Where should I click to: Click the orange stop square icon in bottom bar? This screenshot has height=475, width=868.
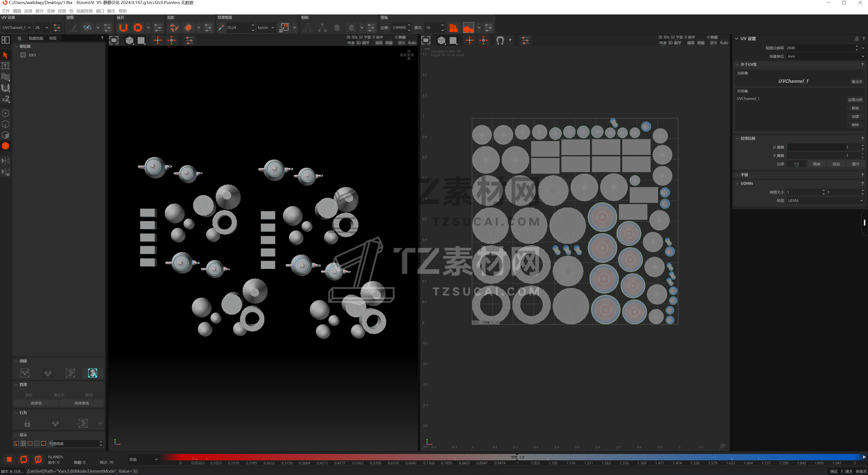(x=9, y=459)
